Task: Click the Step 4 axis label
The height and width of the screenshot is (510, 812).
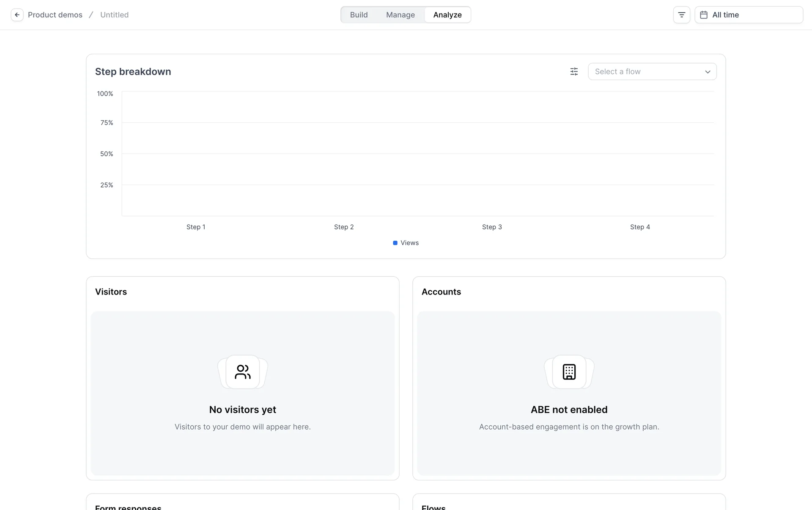Action: 640,227
